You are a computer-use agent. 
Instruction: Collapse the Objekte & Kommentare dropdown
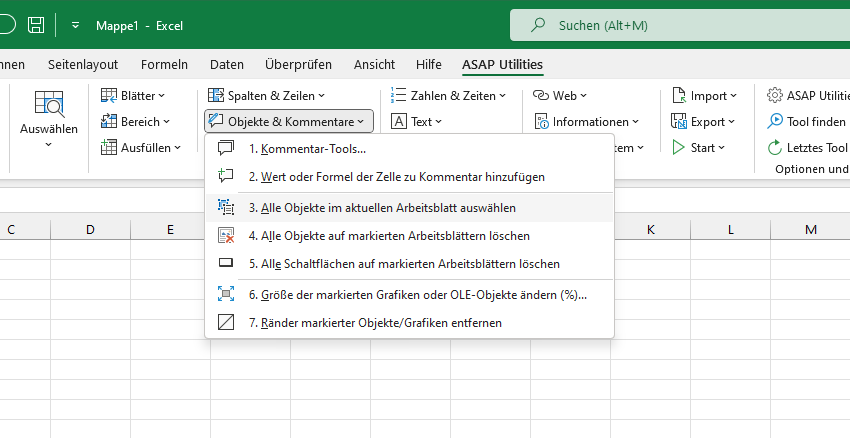click(x=289, y=121)
